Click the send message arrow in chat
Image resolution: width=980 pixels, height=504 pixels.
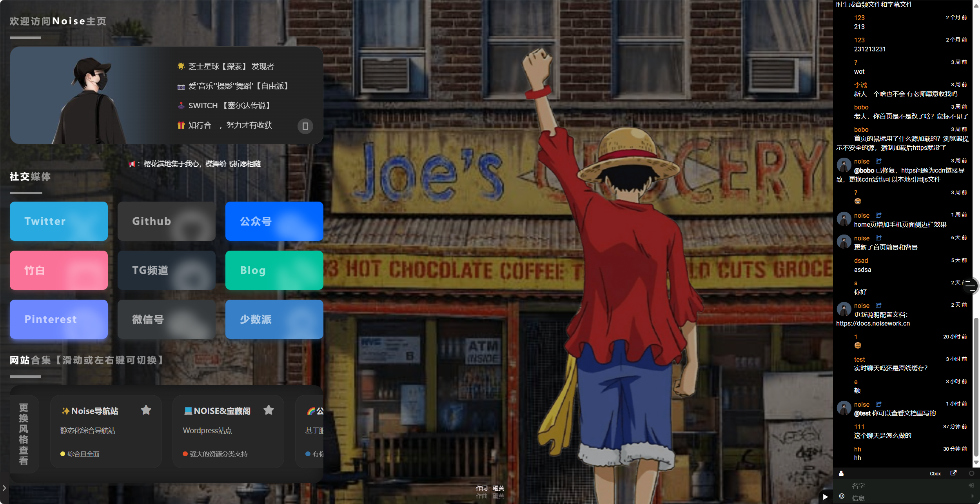(x=972, y=496)
